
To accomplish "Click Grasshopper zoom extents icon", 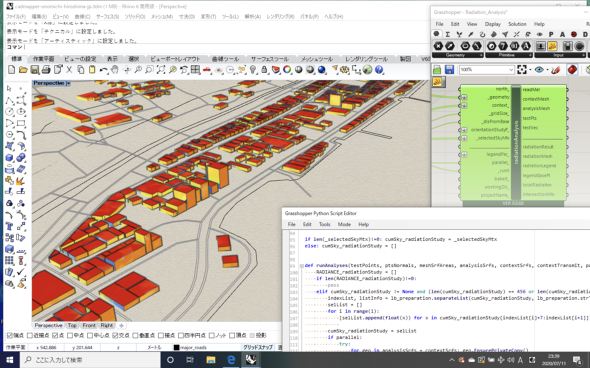I will pos(522,70).
